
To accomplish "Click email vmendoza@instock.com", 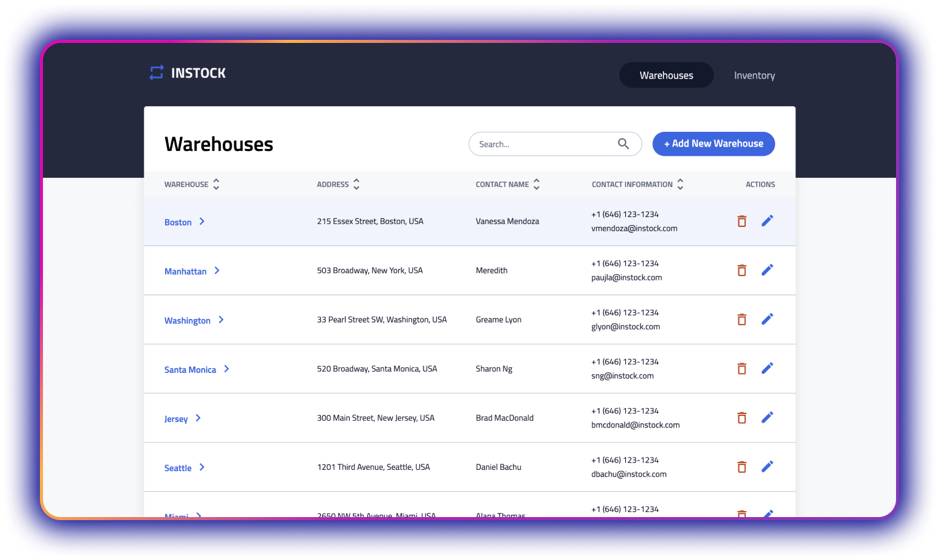I will click(634, 228).
